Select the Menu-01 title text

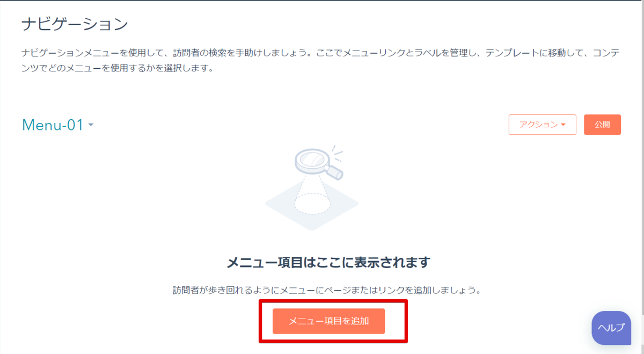click(53, 125)
